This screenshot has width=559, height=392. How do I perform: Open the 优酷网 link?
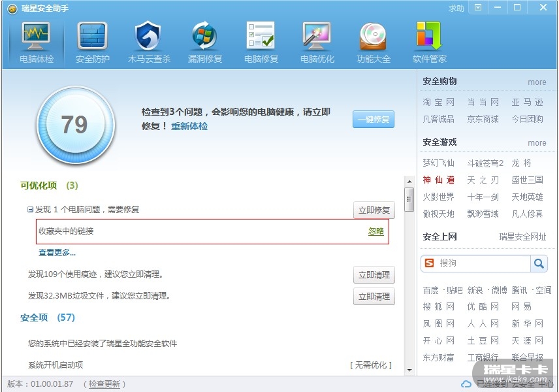point(483,307)
